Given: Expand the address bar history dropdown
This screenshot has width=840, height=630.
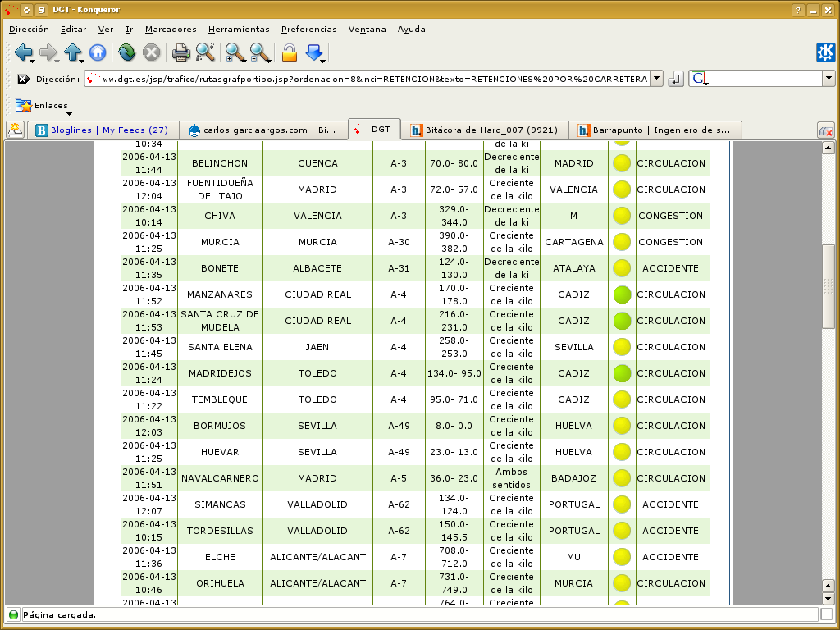Looking at the screenshot, I should coord(655,79).
